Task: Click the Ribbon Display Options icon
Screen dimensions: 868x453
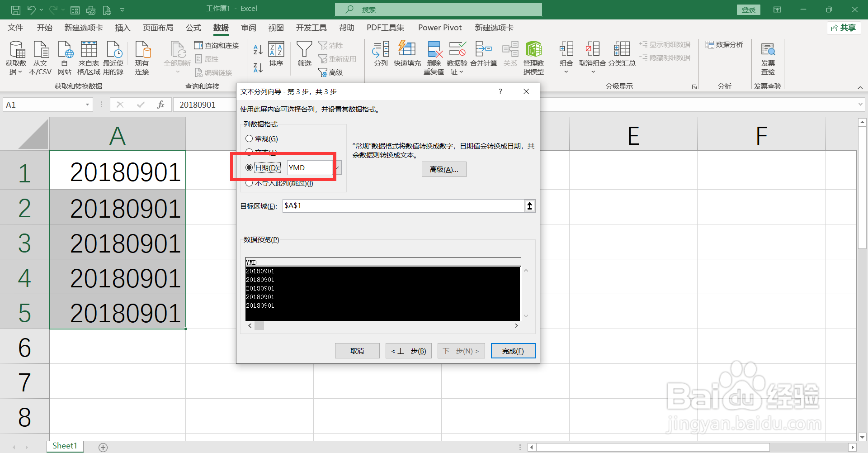Action: [x=777, y=10]
